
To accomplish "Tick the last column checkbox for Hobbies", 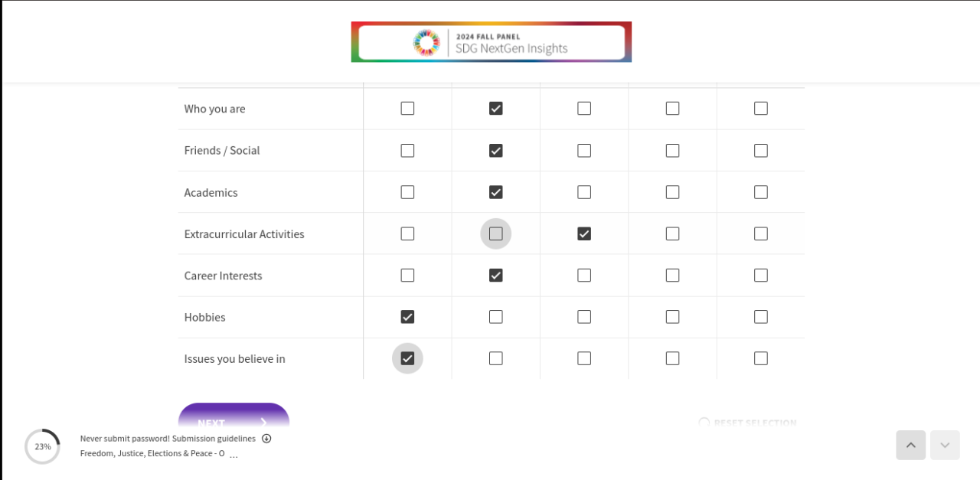I will pyautogui.click(x=760, y=317).
